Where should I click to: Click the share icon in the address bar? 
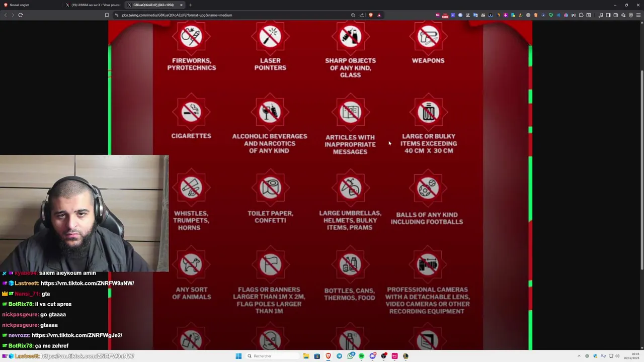pyautogui.click(x=361, y=15)
